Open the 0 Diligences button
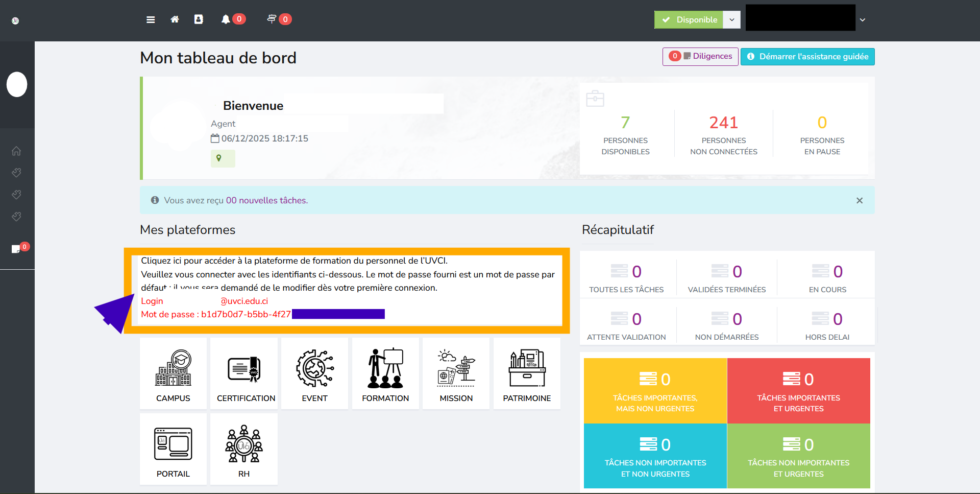 click(700, 57)
